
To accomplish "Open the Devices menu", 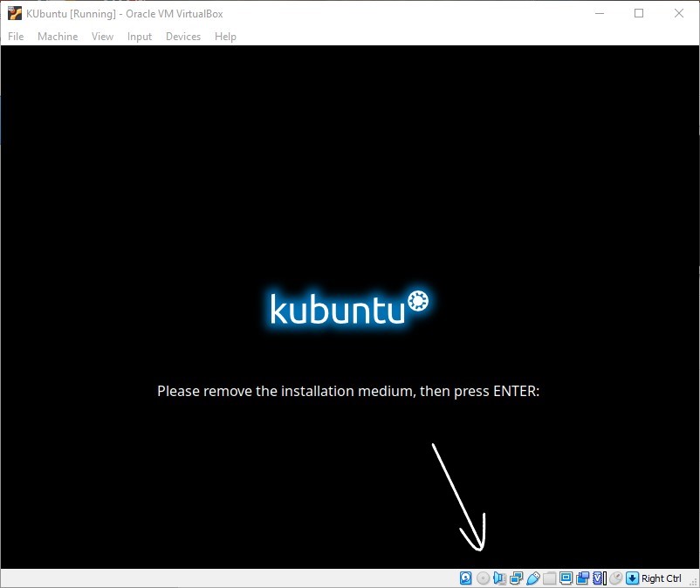I will click(183, 36).
